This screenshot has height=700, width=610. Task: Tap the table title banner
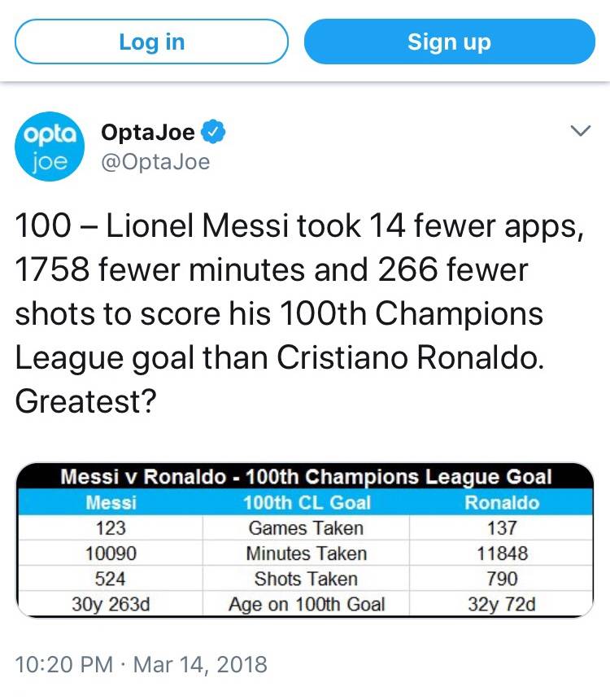306,476
